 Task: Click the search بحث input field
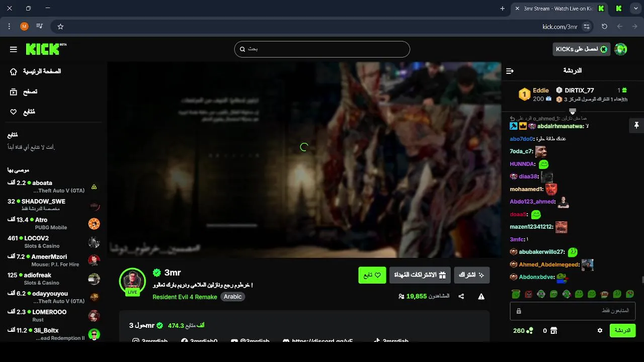tap(322, 49)
